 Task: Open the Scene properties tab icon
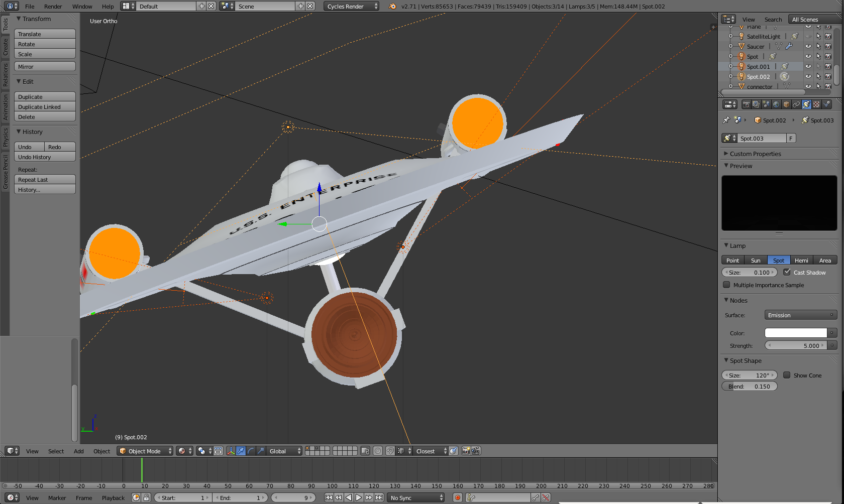(x=766, y=104)
